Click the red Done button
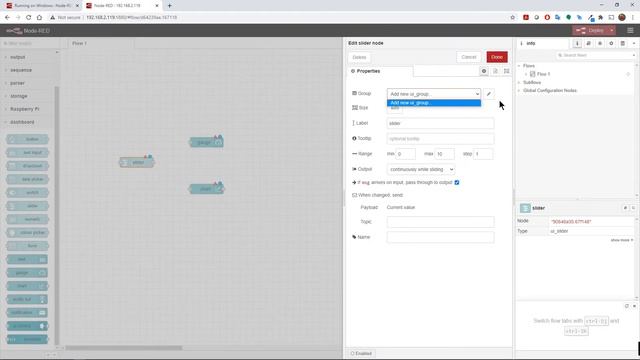The image size is (640, 360). coord(497,57)
